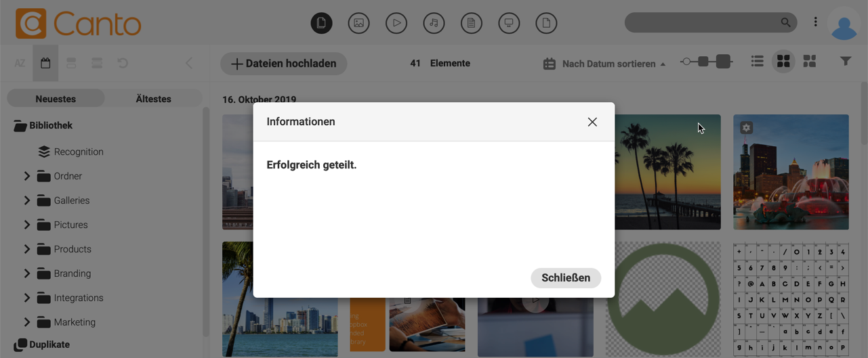868x358 pixels.
Task: Open the Miami skyline palm thumbnail
Action: (280, 299)
